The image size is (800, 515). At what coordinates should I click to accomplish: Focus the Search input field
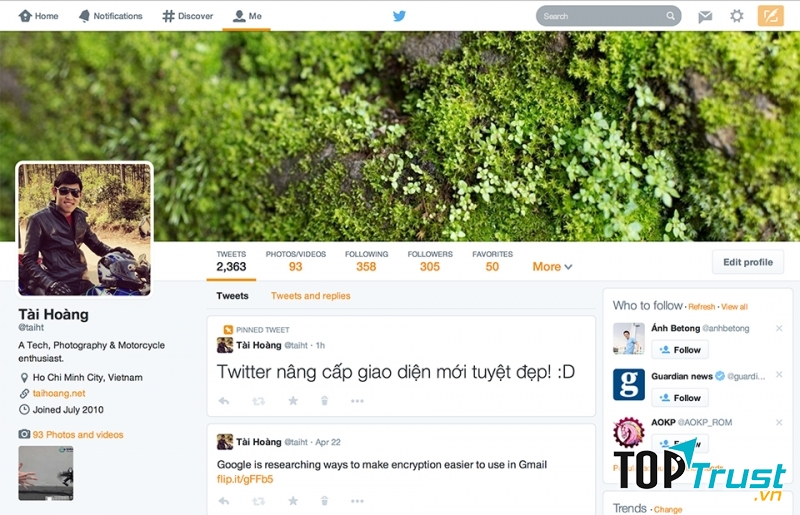[x=608, y=16]
